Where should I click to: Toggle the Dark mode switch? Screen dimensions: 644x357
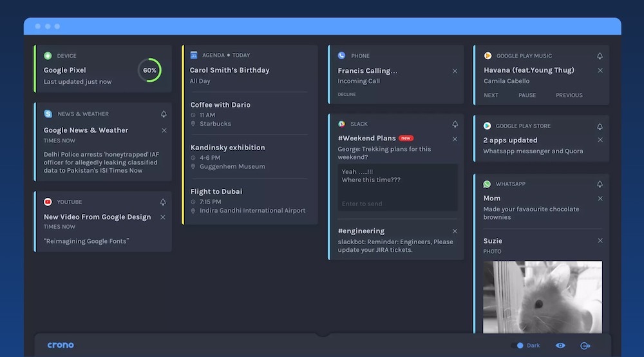(518, 345)
